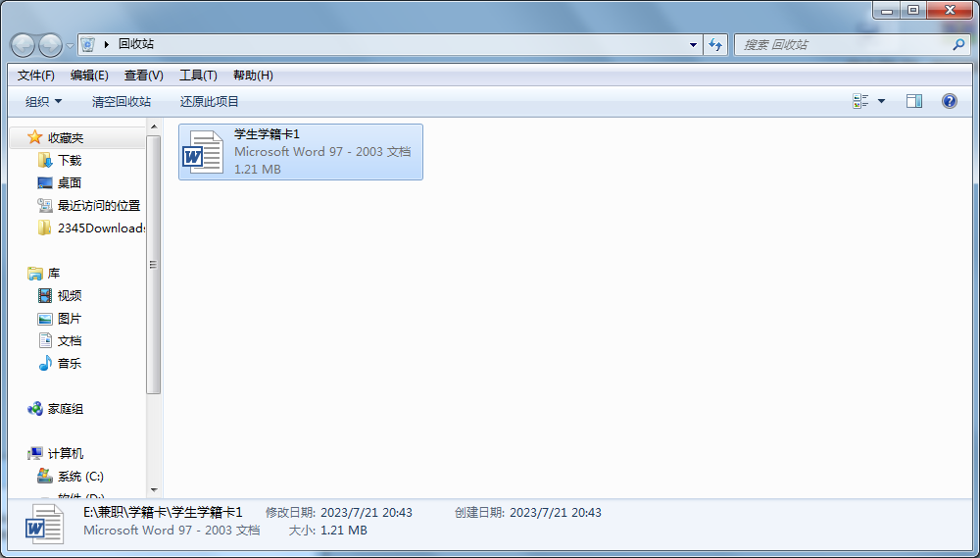Open the view options dropdown arrow
This screenshot has width=980, height=558.
point(881,101)
